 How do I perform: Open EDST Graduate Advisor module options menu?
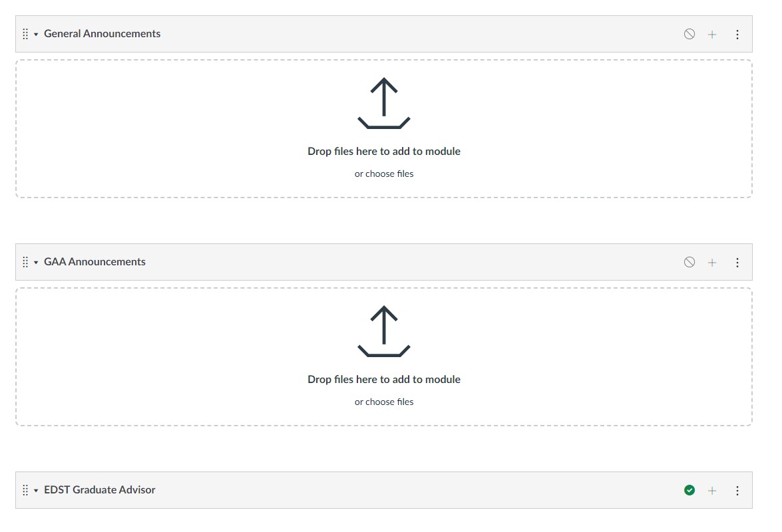pos(737,490)
